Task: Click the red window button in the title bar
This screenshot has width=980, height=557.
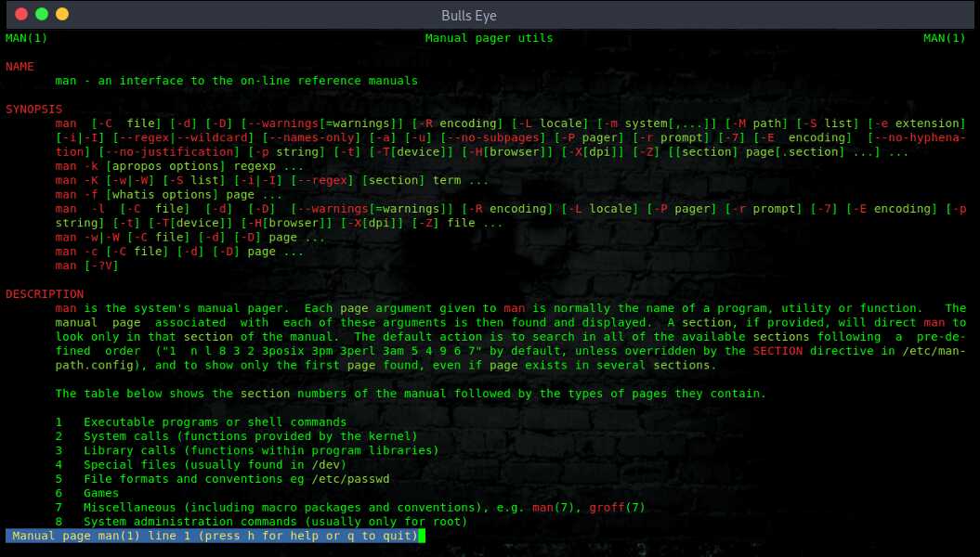Action: [x=21, y=14]
